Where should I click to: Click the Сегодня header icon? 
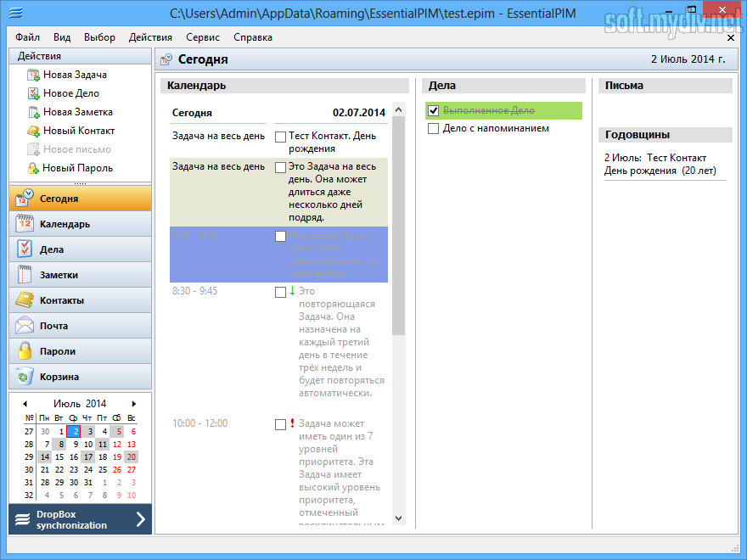click(166, 59)
